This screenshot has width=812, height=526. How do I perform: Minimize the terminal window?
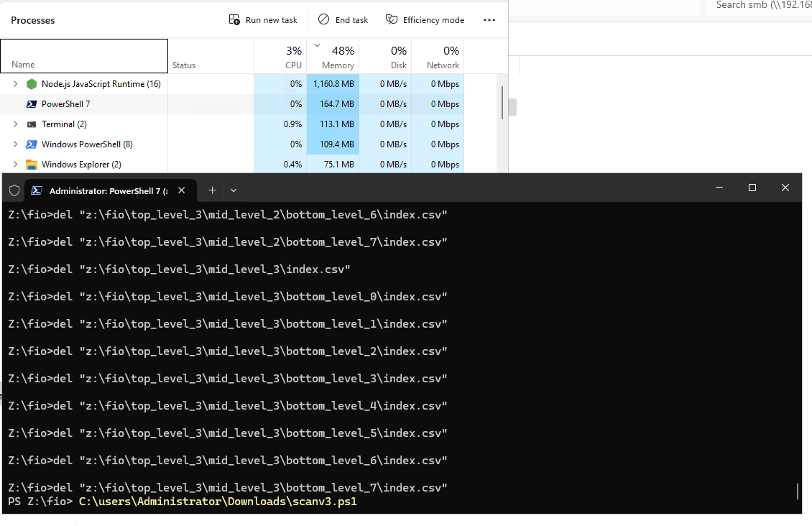[719, 188]
